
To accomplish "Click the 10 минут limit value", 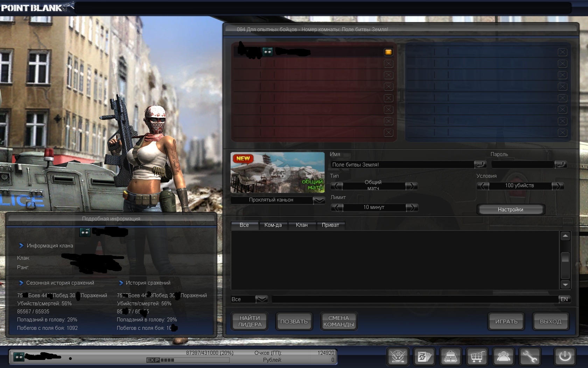I will tap(374, 207).
